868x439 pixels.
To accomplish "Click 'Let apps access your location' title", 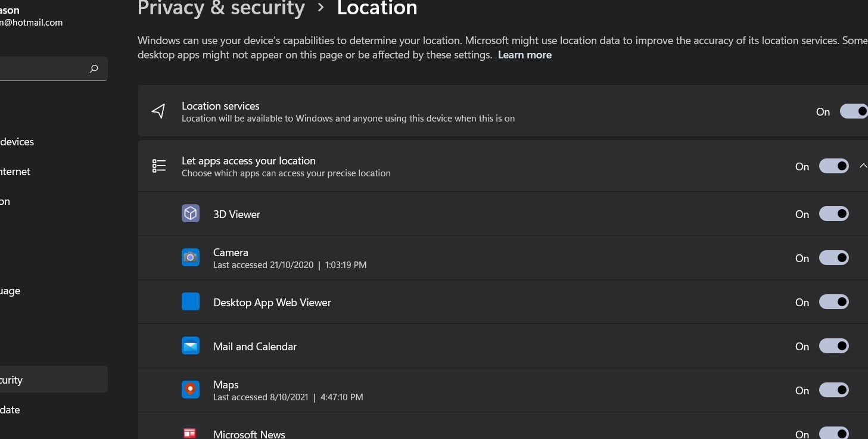I will 248,161.
